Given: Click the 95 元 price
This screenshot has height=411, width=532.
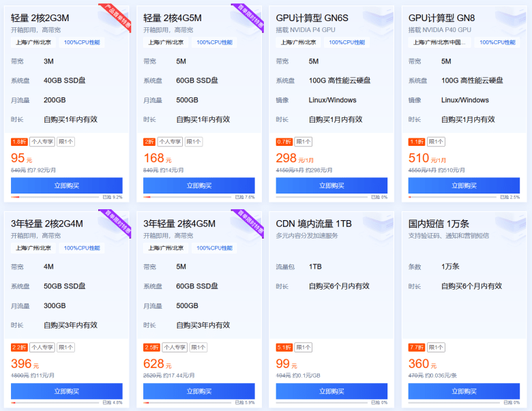Looking at the screenshot, I should pos(21,158).
